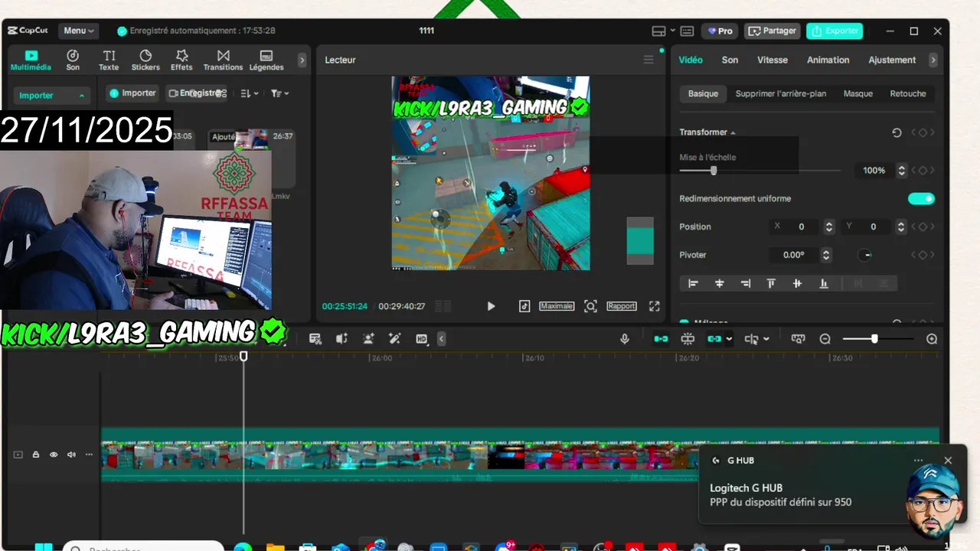
Task: Switch to the Vitesse tab
Action: click(773, 60)
